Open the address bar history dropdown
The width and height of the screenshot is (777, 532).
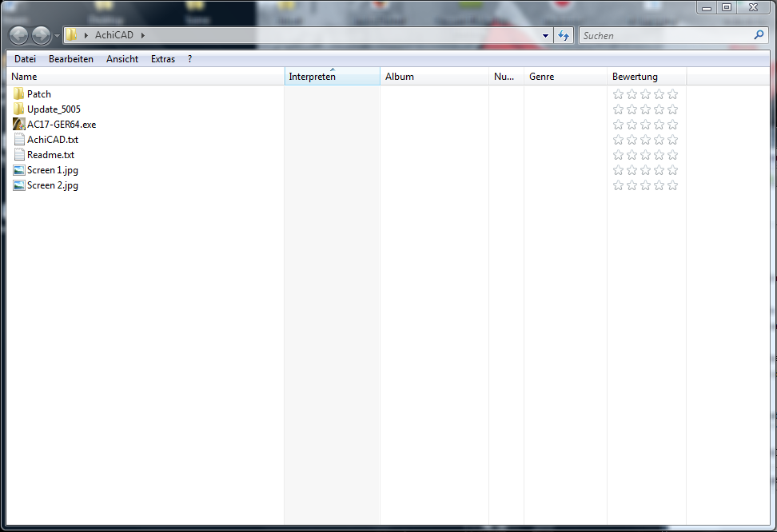546,36
